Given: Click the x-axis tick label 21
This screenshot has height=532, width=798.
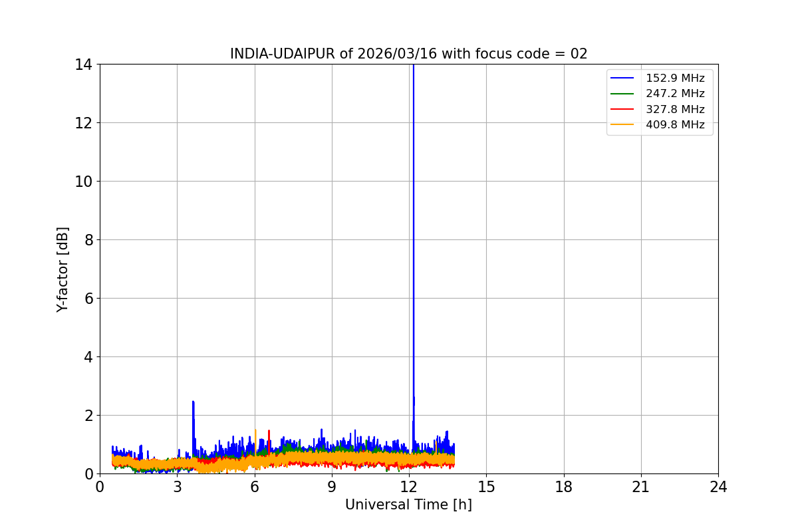Looking at the screenshot, I should coord(641,487).
